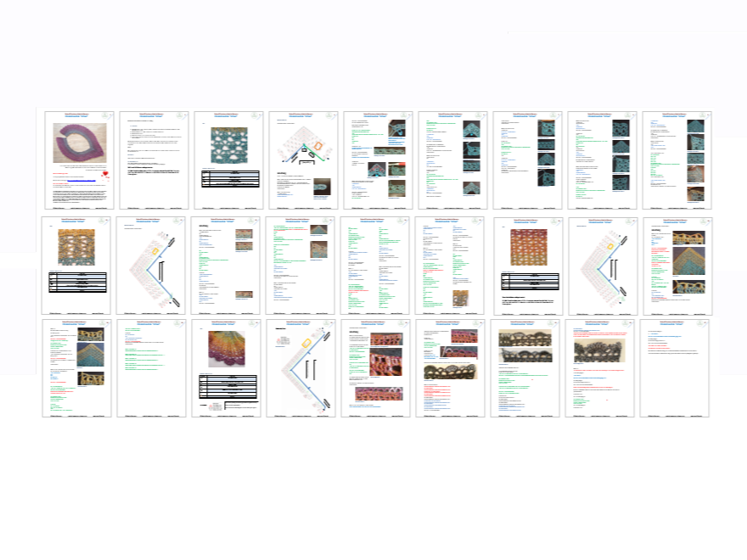Select the last page in the first row
747x560 pixels.
677,160
